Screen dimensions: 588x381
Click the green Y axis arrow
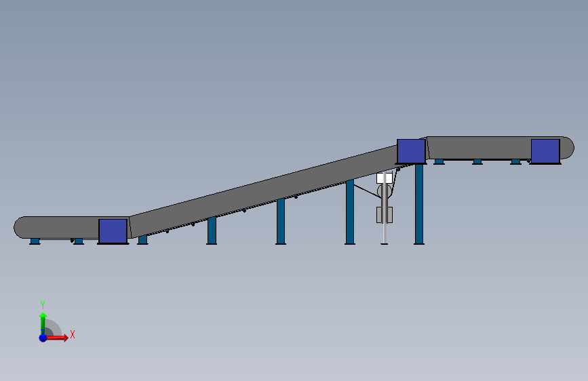[x=43, y=323]
